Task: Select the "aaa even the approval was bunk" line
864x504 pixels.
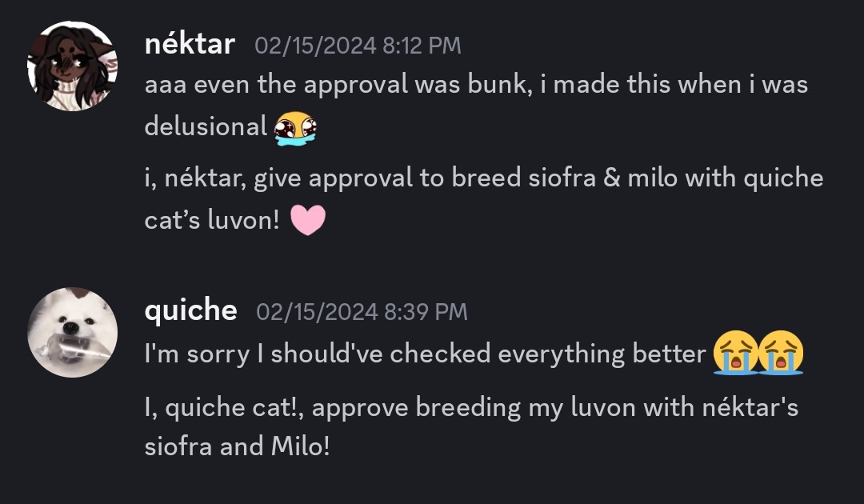Action: pos(476,86)
